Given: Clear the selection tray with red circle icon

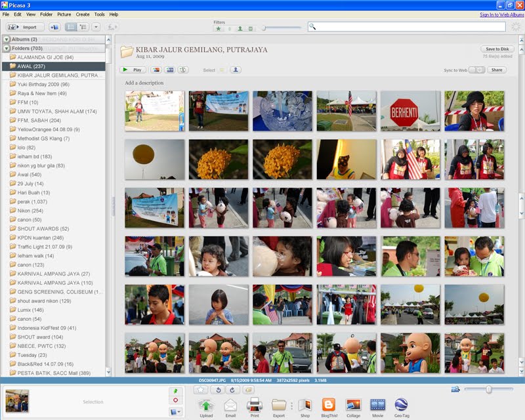Looking at the screenshot, I should [x=175, y=400].
